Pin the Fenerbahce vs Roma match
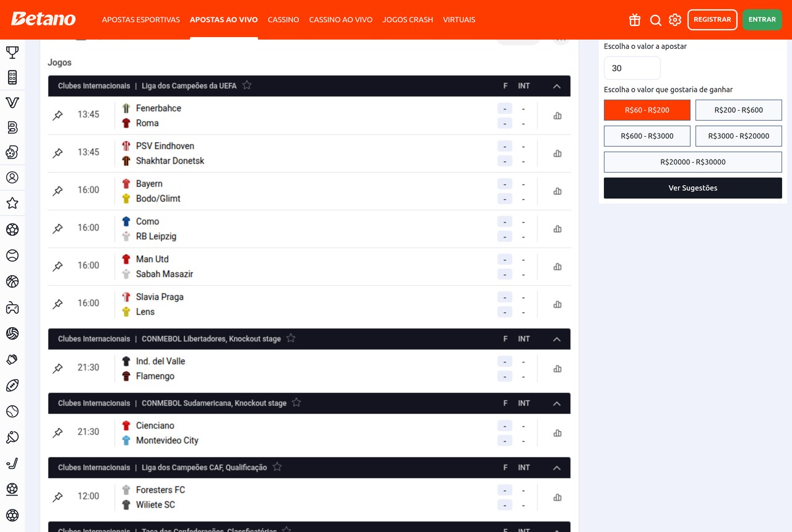 click(x=58, y=116)
